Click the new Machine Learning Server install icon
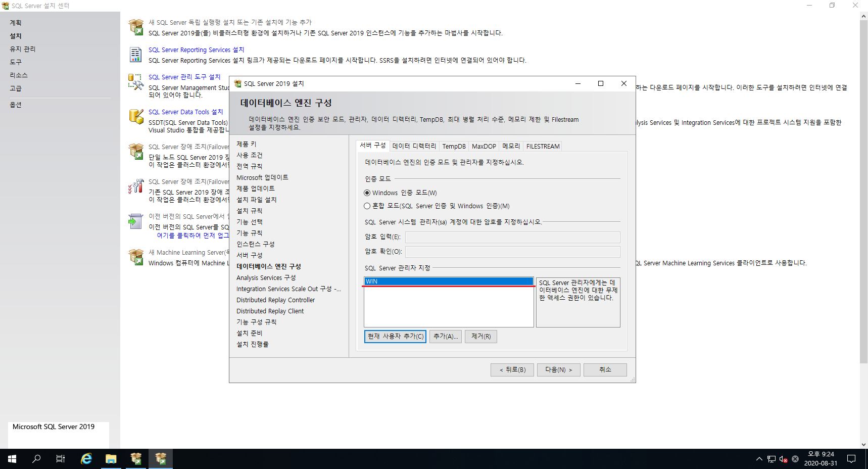The image size is (868, 469). [x=136, y=257]
